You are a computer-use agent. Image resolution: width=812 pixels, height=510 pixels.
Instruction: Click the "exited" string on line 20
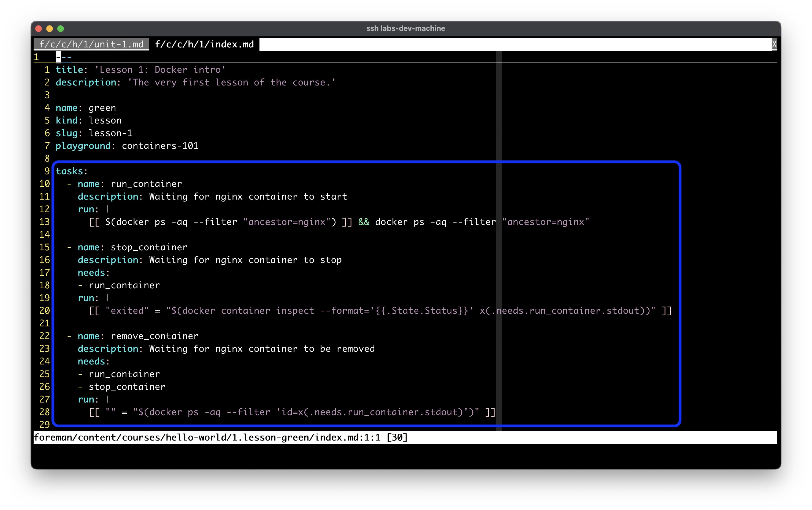(127, 311)
